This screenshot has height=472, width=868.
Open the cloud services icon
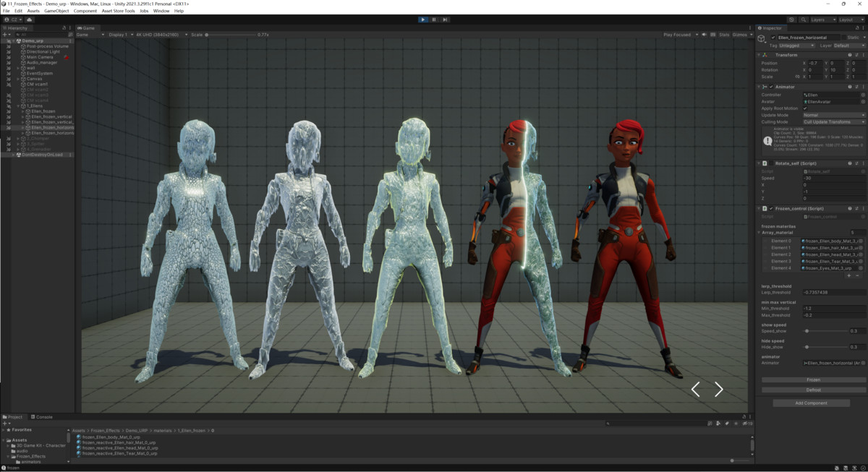coord(30,20)
